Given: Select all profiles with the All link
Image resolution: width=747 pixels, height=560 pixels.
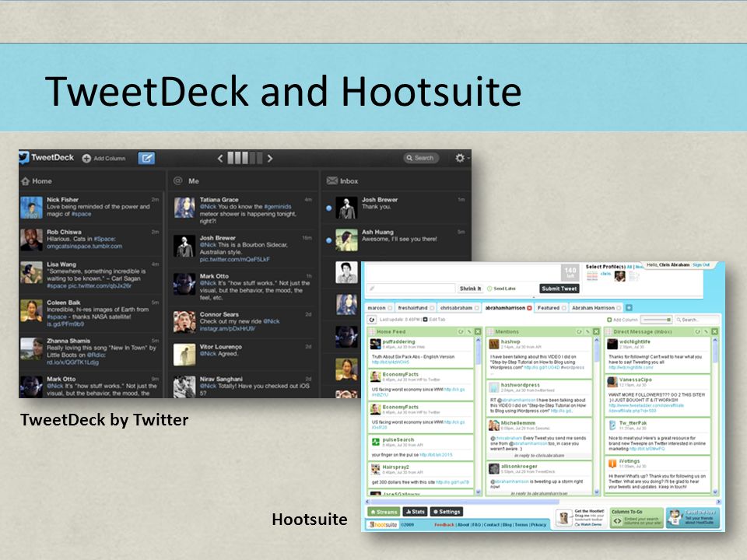Looking at the screenshot, I should [629, 267].
